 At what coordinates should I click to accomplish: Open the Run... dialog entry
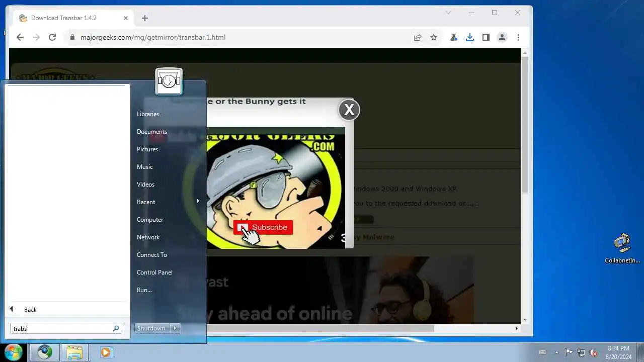[144, 290]
